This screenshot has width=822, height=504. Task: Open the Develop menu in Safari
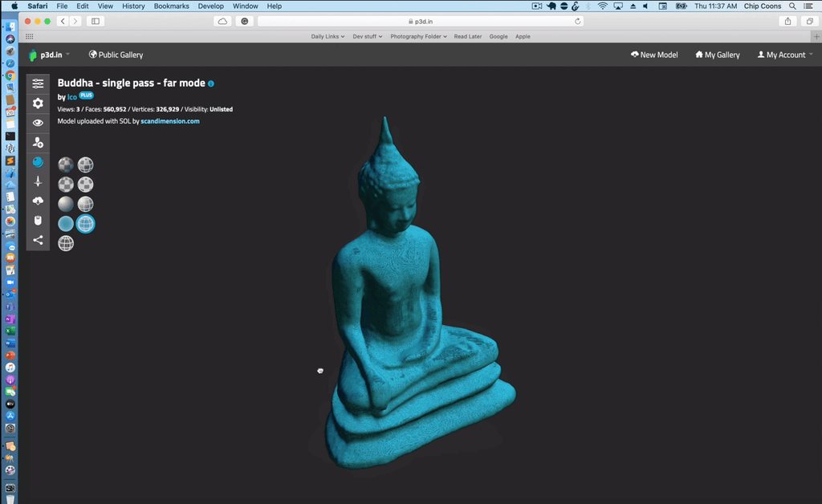pyautogui.click(x=210, y=6)
